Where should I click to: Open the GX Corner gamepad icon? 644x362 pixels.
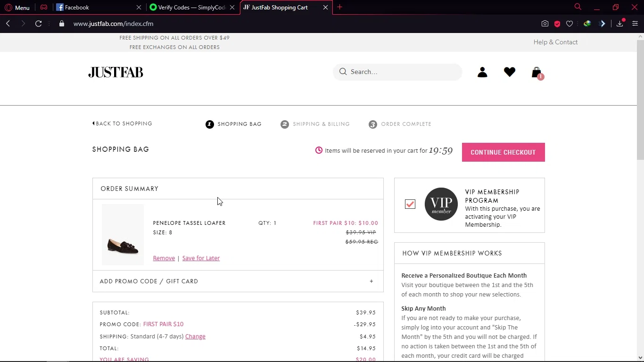44,8
